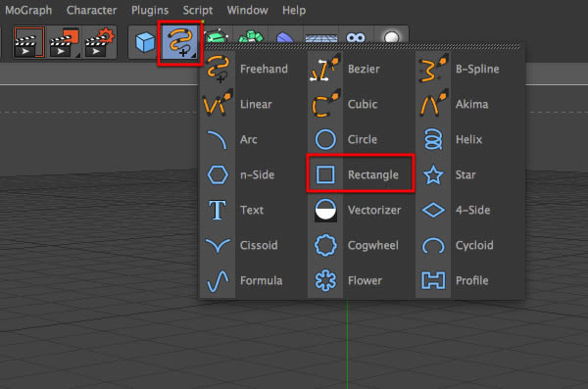
Task: Open the Character menu
Action: click(91, 10)
